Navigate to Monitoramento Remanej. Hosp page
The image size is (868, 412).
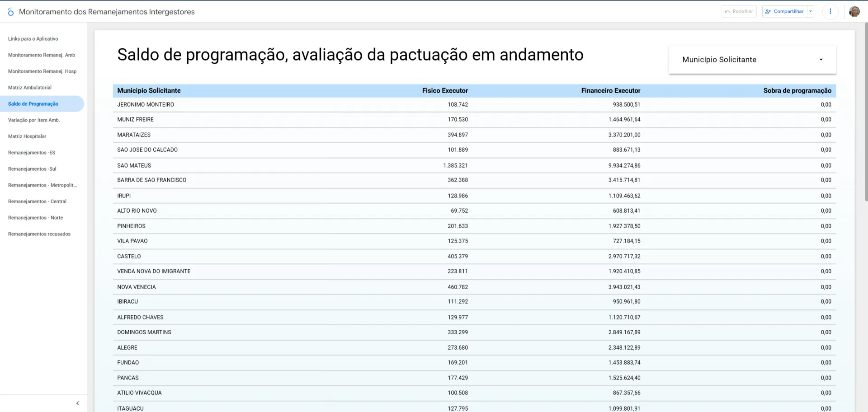point(42,71)
